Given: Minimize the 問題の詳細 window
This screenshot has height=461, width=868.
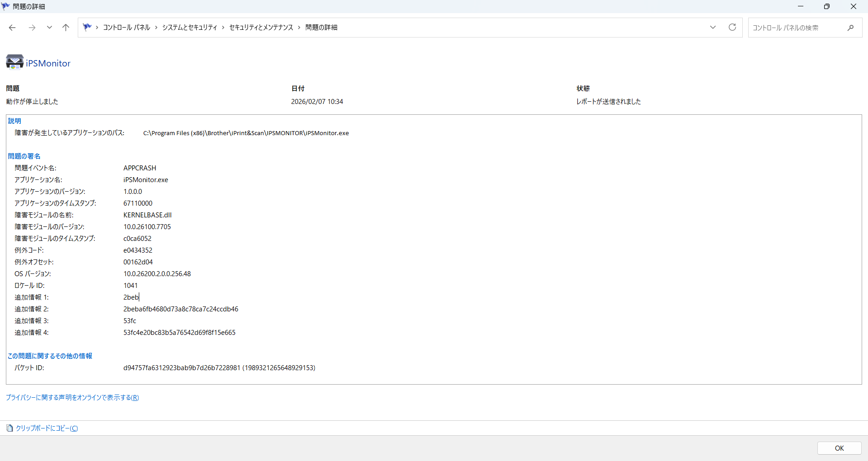Looking at the screenshot, I should pos(801,6).
